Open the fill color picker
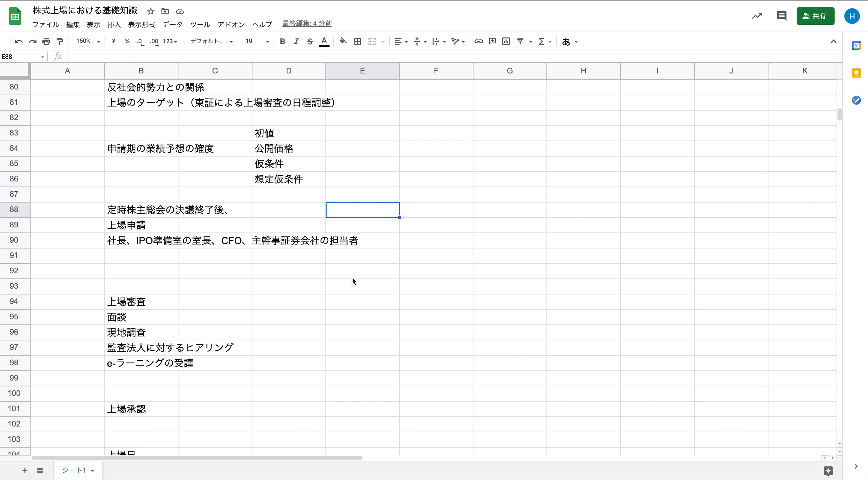Image resolution: width=868 pixels, height=480 pixels. click(x=343, y=41)
